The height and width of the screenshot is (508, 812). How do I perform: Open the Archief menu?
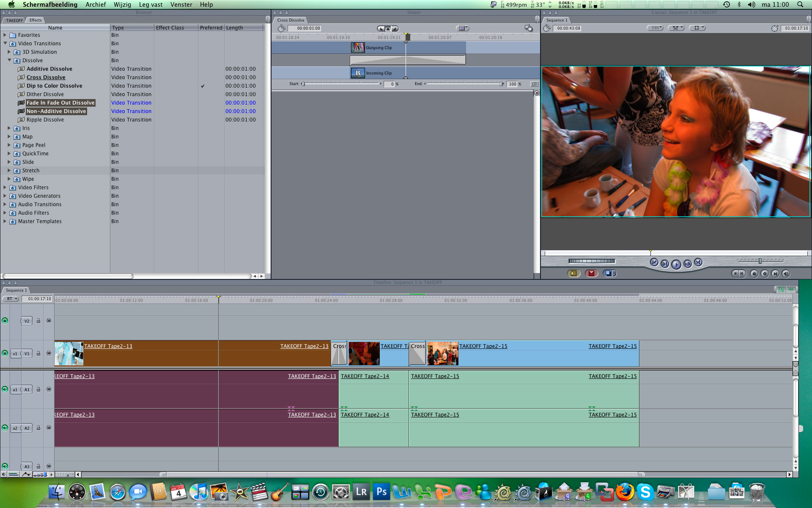[x=96, y=5]
